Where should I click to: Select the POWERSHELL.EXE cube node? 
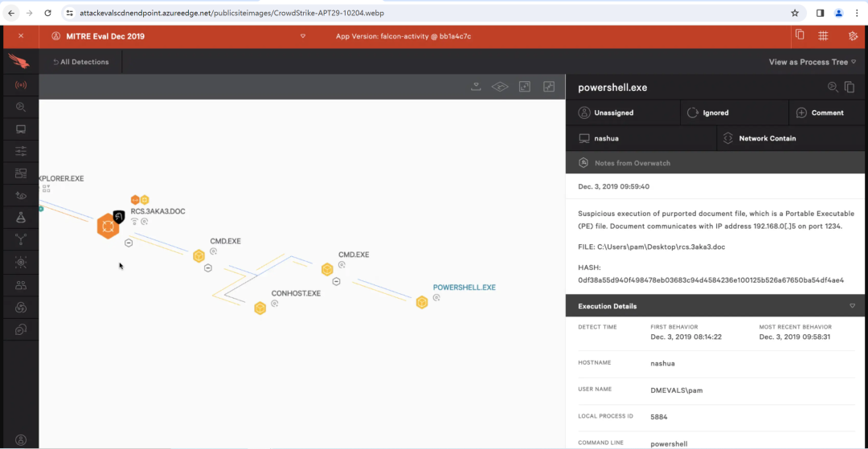(422, 302)
